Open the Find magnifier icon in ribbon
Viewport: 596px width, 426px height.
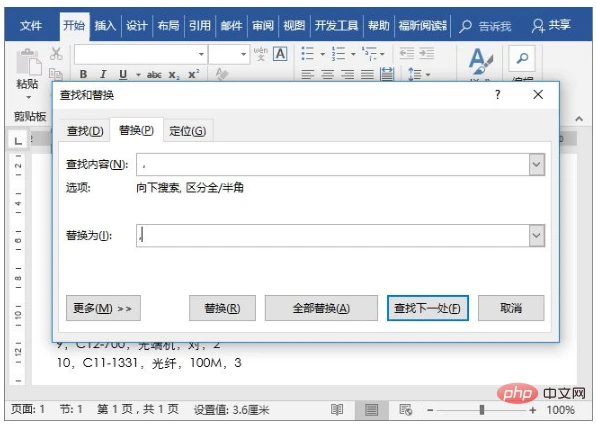[x=522, y=58]
